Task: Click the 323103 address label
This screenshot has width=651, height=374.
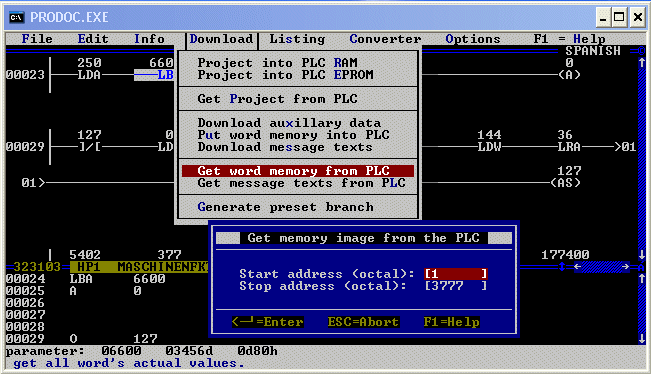Action: [x=37, y=267]
